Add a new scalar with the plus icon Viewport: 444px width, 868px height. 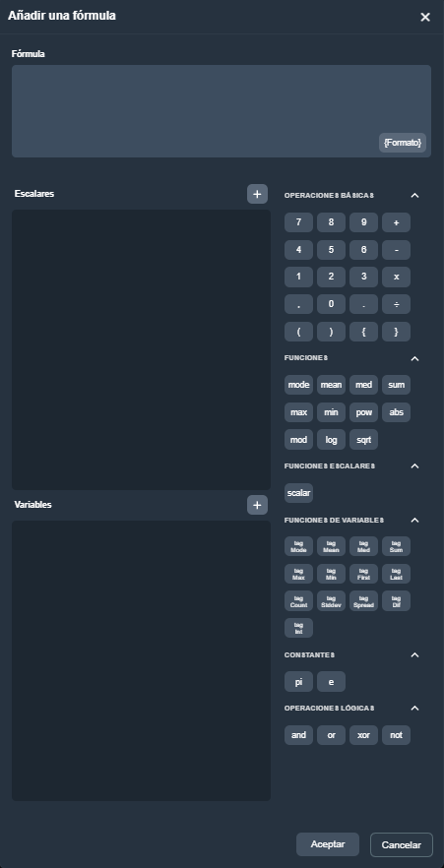(257, 194)
